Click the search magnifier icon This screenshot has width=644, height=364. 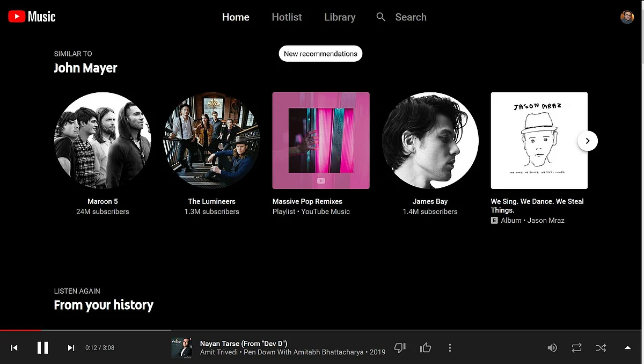(381, 17)
